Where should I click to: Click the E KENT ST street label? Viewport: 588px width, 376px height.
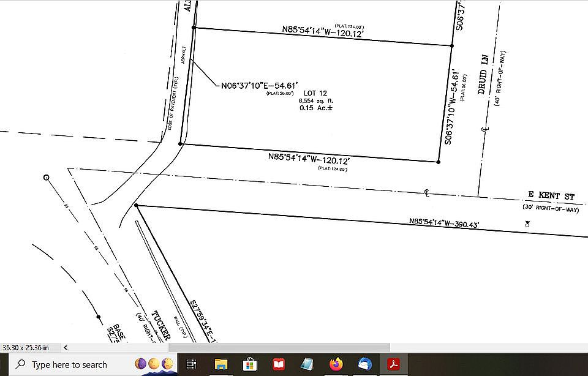(551, 195)
